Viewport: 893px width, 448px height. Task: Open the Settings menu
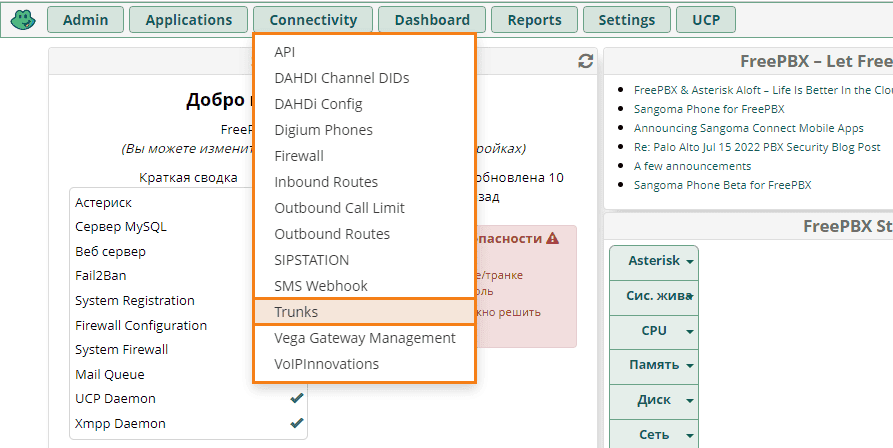(x=626, y=20)
